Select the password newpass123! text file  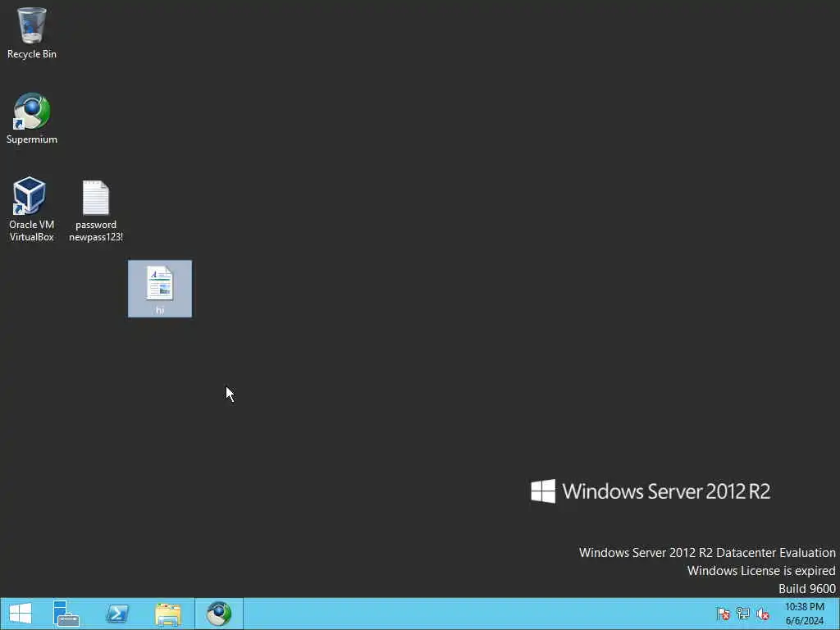coord(96,211)
